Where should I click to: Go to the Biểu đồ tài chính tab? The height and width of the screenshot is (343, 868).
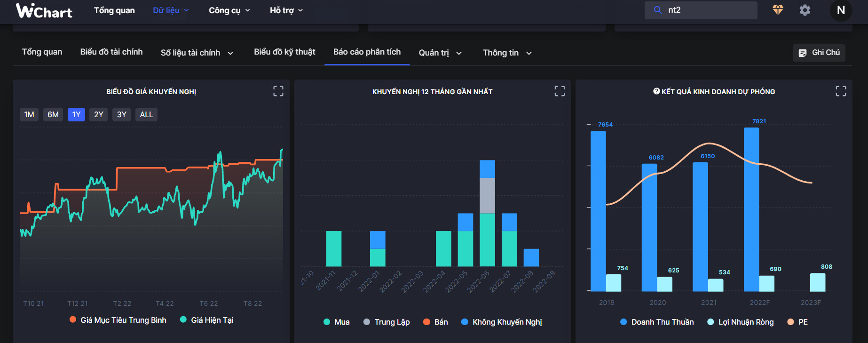pyautogui.click(x=111, y=52)
